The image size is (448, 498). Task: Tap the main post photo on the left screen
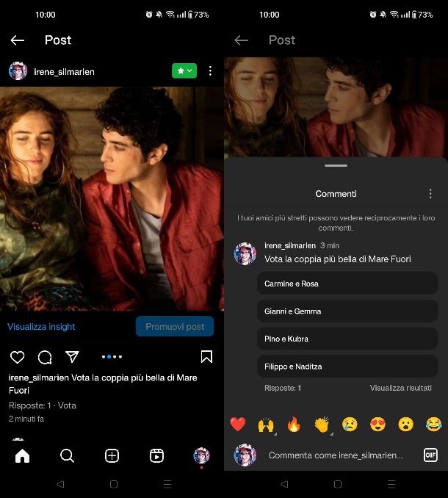pos(112,199)
